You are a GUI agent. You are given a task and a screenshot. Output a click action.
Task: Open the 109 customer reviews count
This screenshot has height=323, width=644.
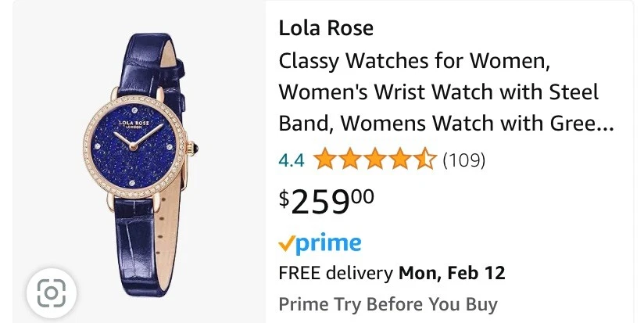464,161
